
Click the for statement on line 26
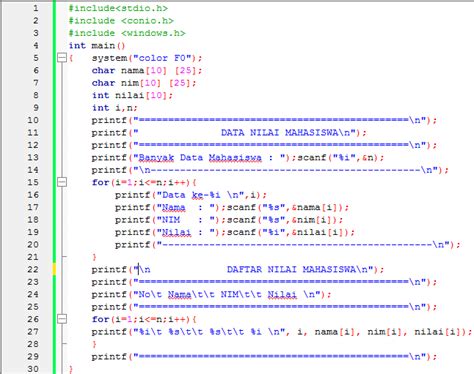[x=144, y=319]
